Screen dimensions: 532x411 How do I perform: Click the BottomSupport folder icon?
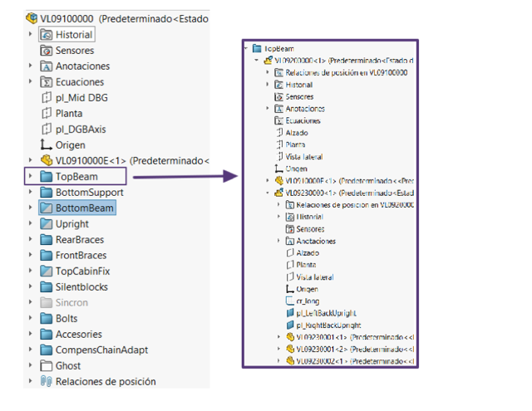47,193
